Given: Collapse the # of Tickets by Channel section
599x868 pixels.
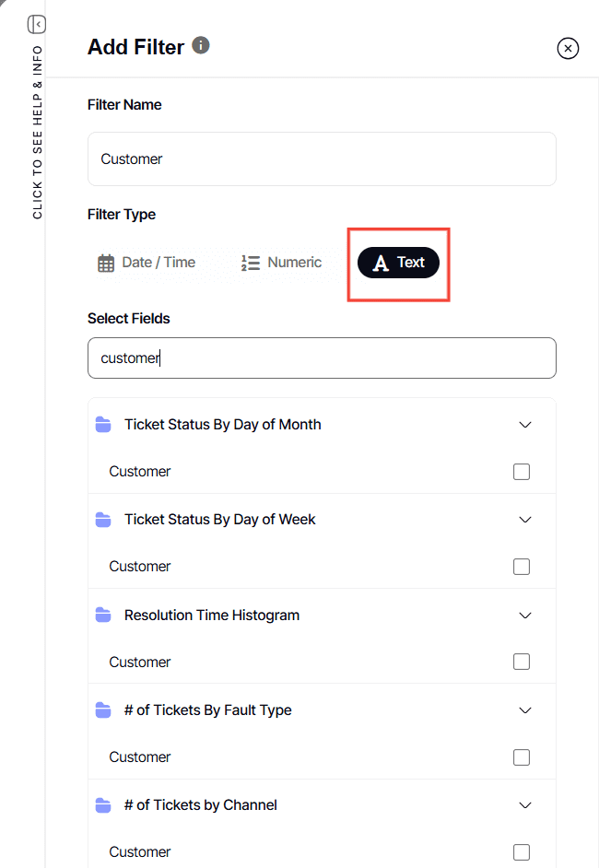Looking at the screenshot, I should click(524, 804).
